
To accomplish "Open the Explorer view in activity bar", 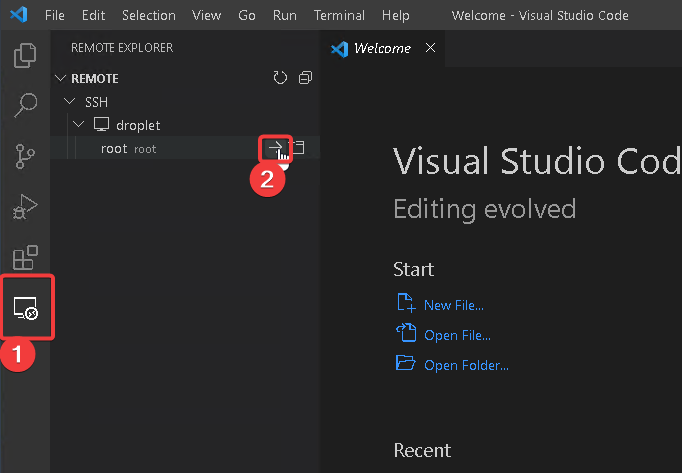I will (x=25, y=55).
